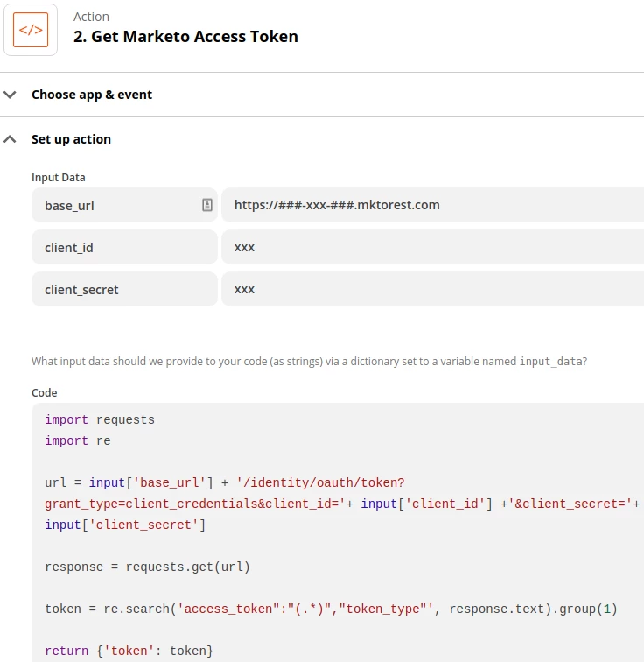Click the client_id value field
The height and width of the screenshot is (662, 644).
click(433, 247)
